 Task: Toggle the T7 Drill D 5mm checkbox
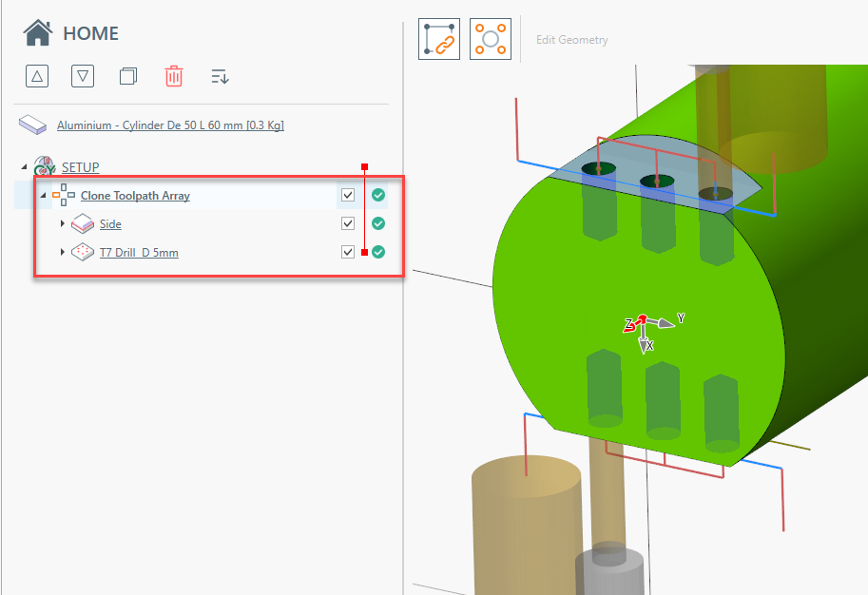(x=348, y=252)
